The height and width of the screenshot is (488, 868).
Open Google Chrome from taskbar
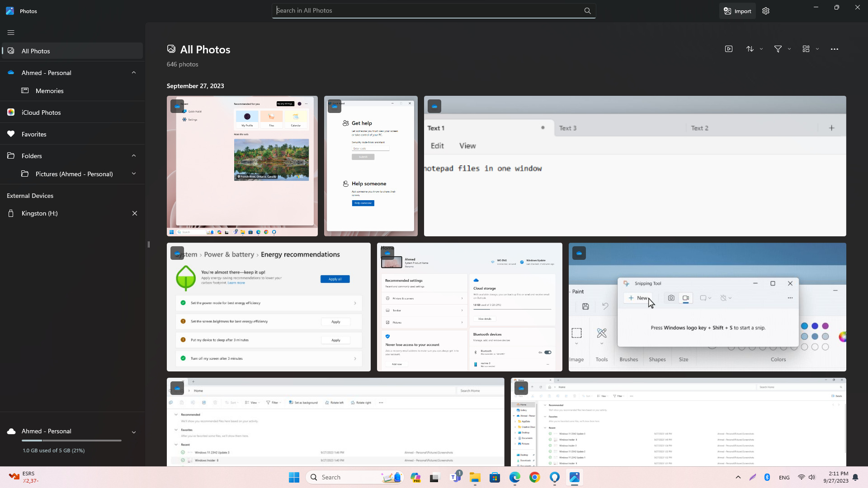[535, 477]
